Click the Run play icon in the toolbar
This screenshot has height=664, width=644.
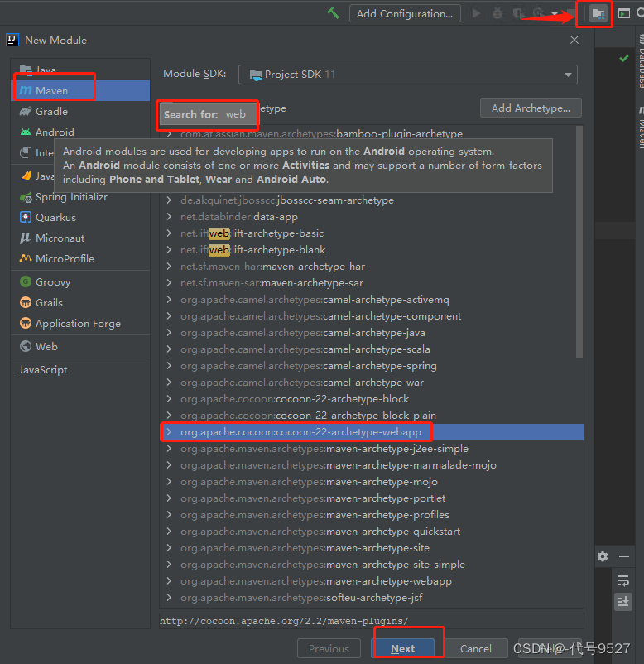coord(476,13)
